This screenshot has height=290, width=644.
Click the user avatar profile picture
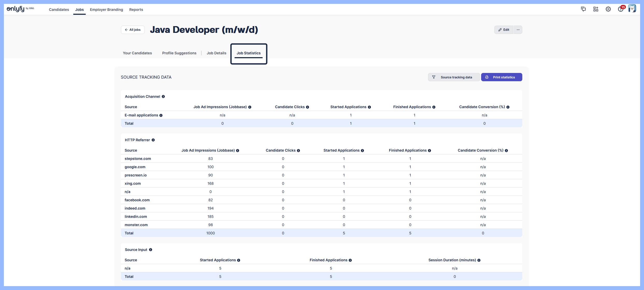pos(632,9)
